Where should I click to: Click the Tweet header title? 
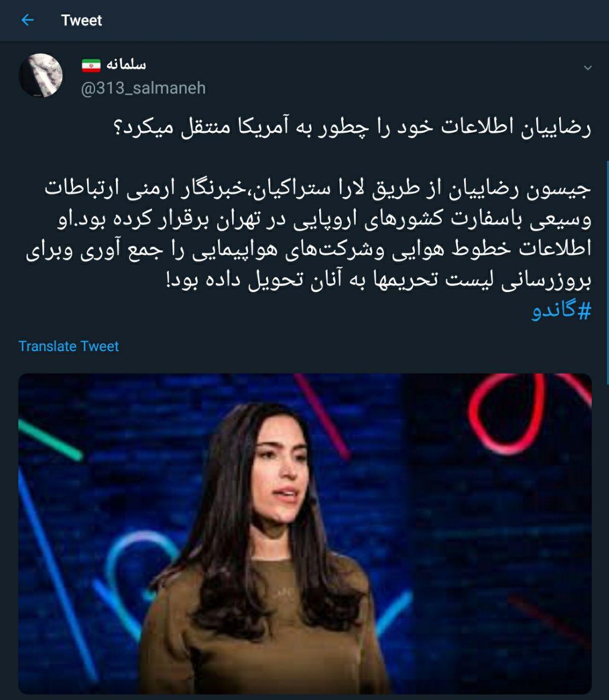pyautogui.click(x=81, y=20)
